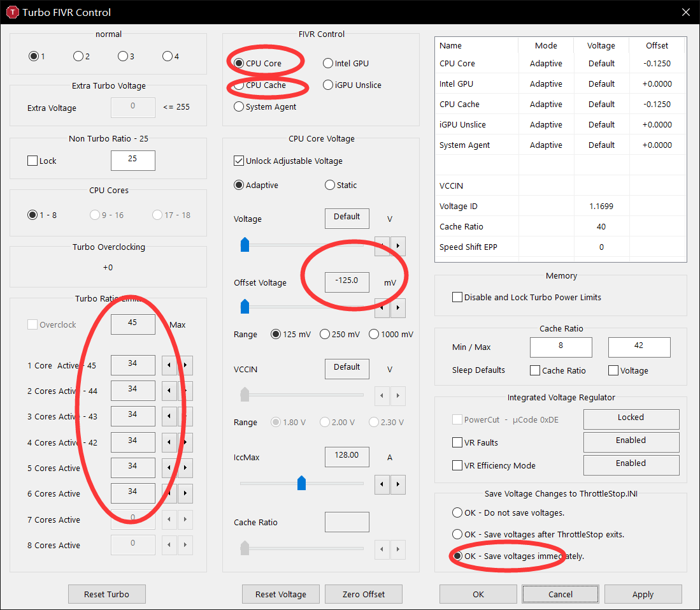Select CPU Cache in FIVR Control
The width and height of the screenshot is (700, 610).
point(260,85)
